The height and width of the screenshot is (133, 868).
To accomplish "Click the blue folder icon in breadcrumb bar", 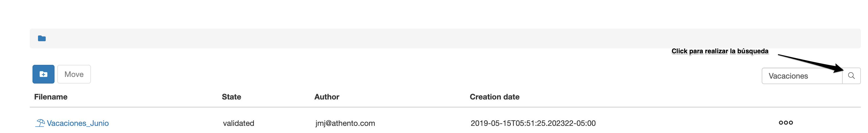I will click(42, 38).
